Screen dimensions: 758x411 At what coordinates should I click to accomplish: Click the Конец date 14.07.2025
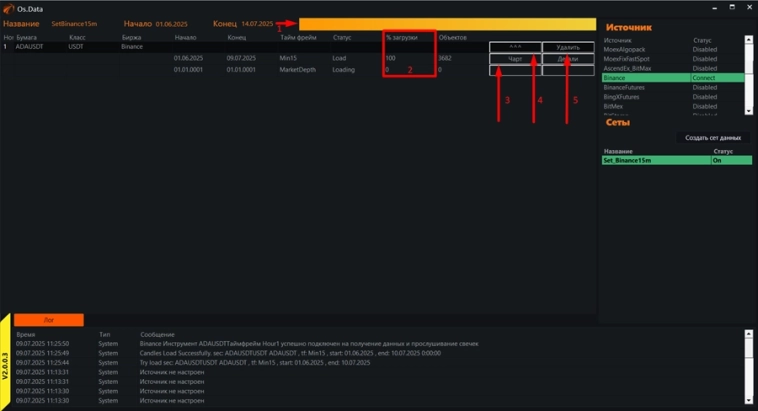coord(257,24)
